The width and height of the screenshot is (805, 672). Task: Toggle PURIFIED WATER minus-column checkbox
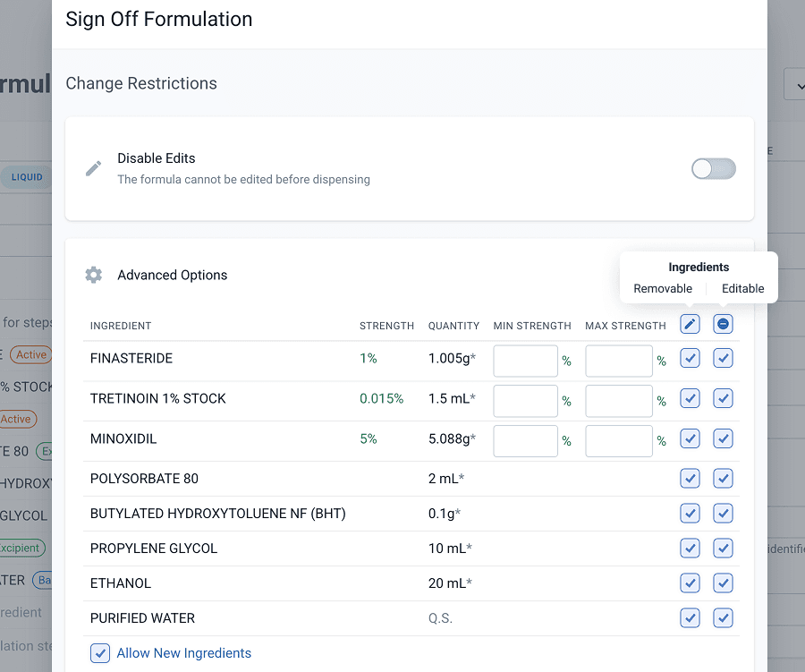[723, 618]
